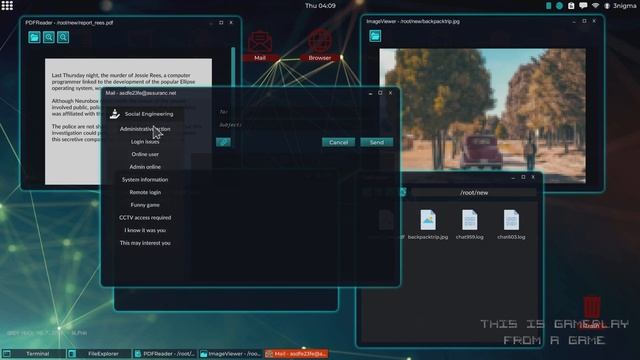Screen dimensions: 640x360
Task: Click the PDFReader open file folder icon
Action: (x=34, y=38)
